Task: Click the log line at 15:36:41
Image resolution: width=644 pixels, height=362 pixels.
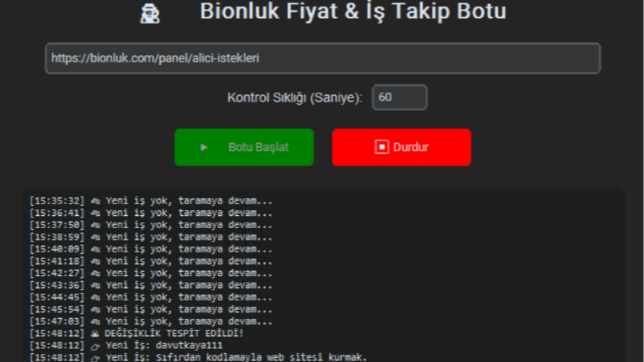Action: pyautogui.click(x=151, y=213)
